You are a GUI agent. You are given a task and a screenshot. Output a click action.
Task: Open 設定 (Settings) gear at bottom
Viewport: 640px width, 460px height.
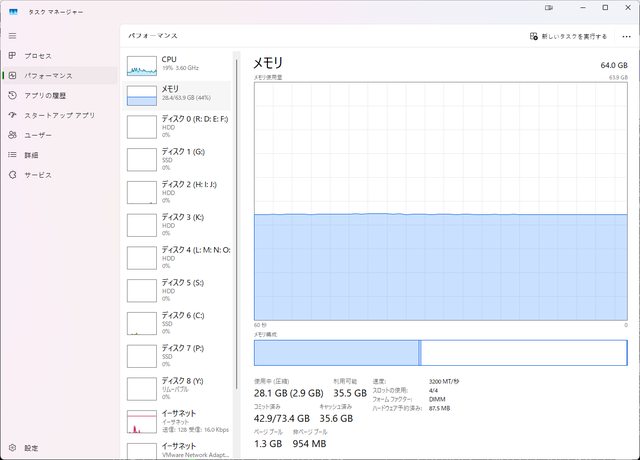point(30,448)
